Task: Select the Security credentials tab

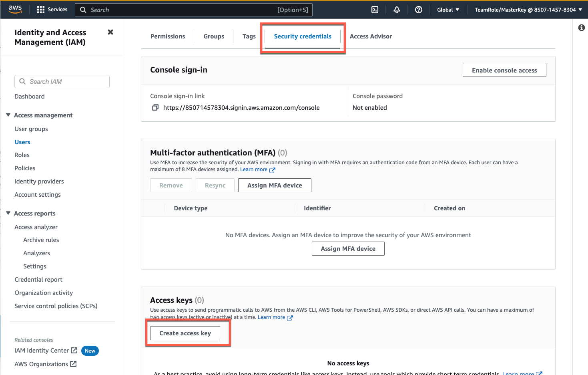Action: click(x=303, y=36)
